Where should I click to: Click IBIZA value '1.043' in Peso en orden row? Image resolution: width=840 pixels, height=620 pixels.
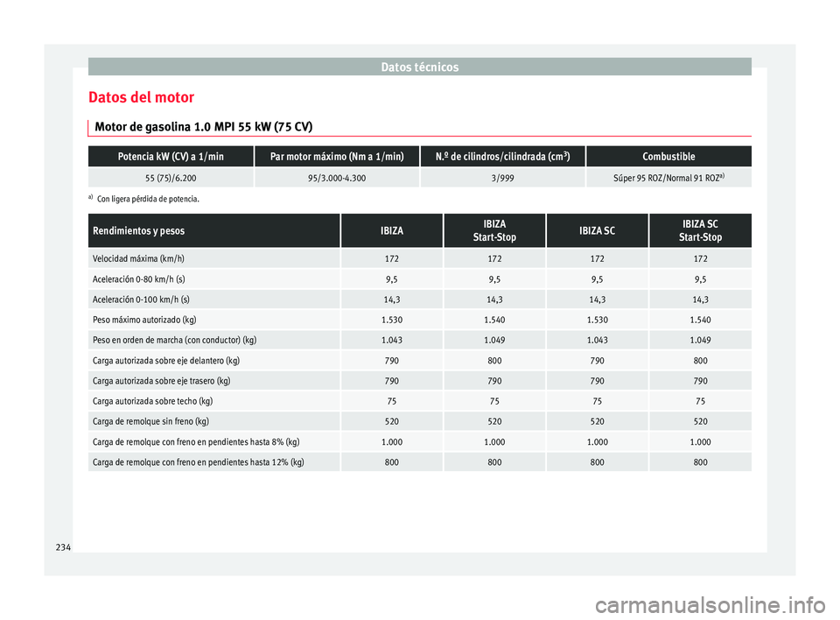[392, 340]
